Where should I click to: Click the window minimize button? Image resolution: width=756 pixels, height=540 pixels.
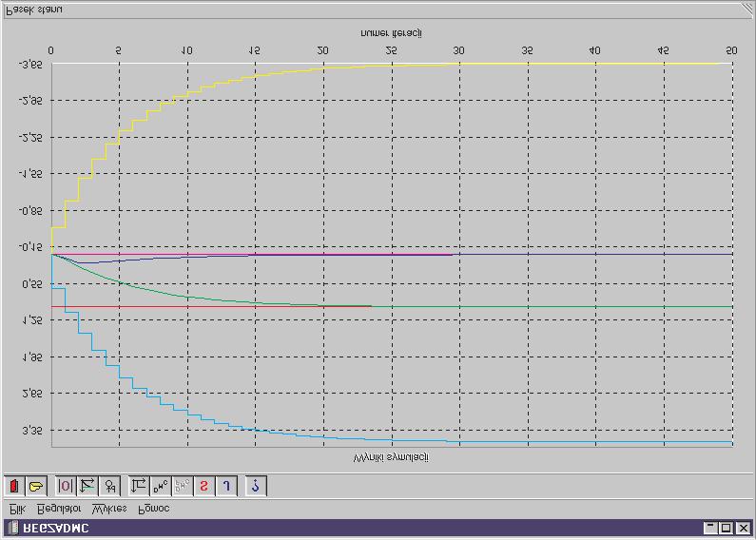[x=709, y=528]
